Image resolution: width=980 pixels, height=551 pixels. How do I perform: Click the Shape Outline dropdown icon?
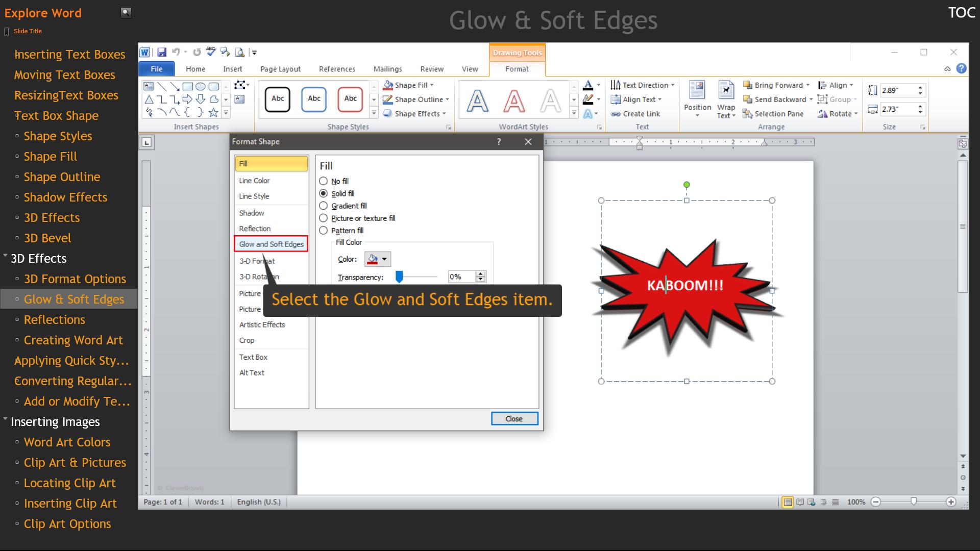click(x=444, y=99)
